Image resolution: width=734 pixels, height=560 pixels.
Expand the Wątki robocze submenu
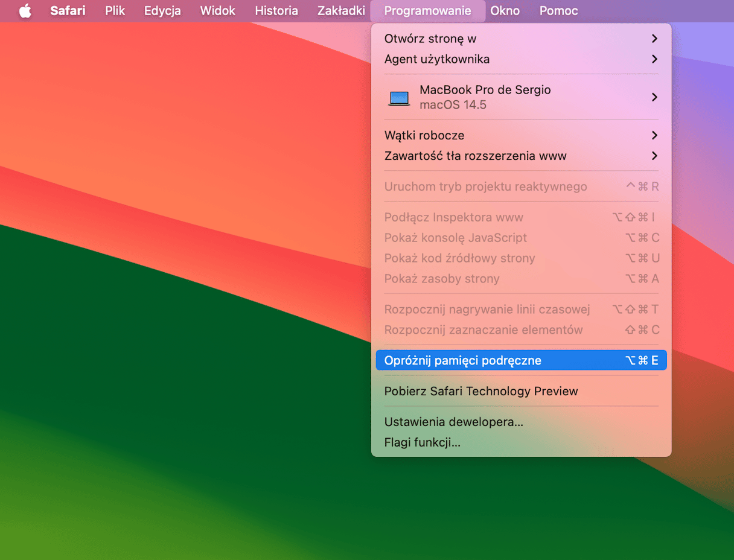tap(522, 135)
